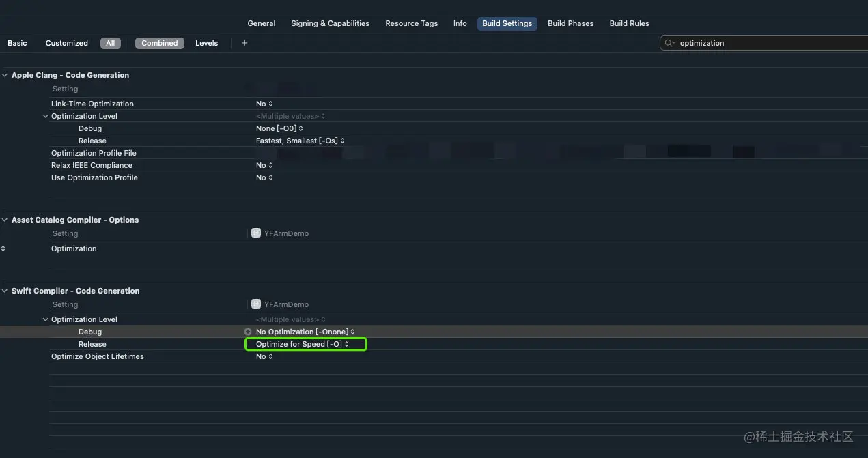Collapse Apple Clang Optimization Level disclosure
Image resolution: width=868 pixels, height=458 pixels.
point(46,116)
